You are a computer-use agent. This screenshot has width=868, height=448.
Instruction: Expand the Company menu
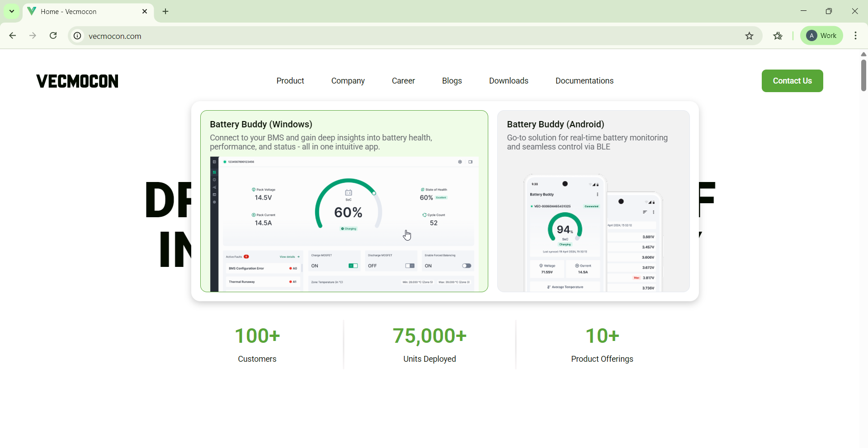[348, 81]
